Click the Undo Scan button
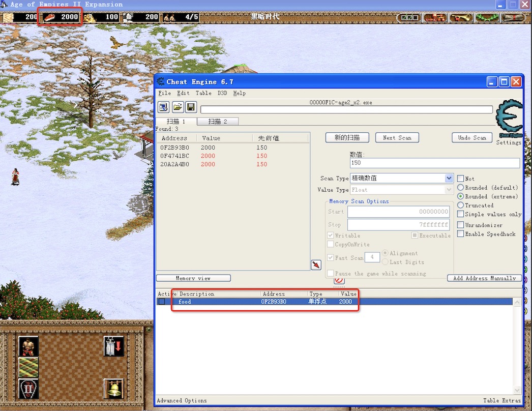The width and height of the screenshot is (532, 411). (472, 137)
